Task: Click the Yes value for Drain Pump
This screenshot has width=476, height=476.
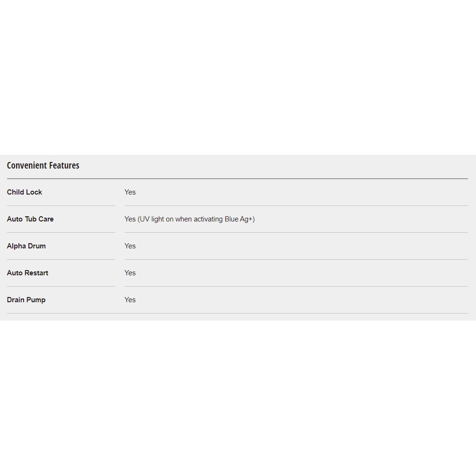Action: pos(130,300)
